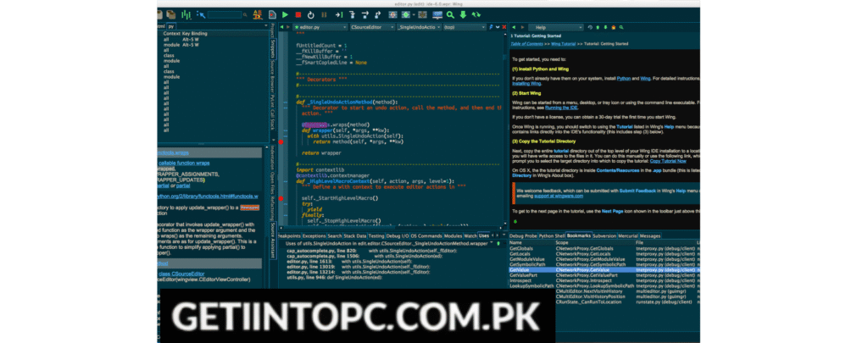Stop debugging with the red square icon
868x343 pixels.
pos(298,15)
